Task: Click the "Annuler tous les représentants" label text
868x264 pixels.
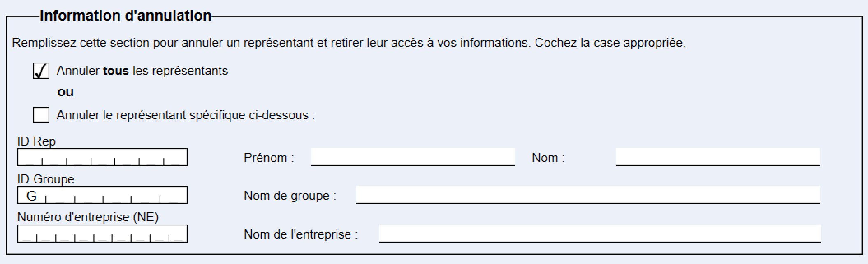Action: (142, 71)
